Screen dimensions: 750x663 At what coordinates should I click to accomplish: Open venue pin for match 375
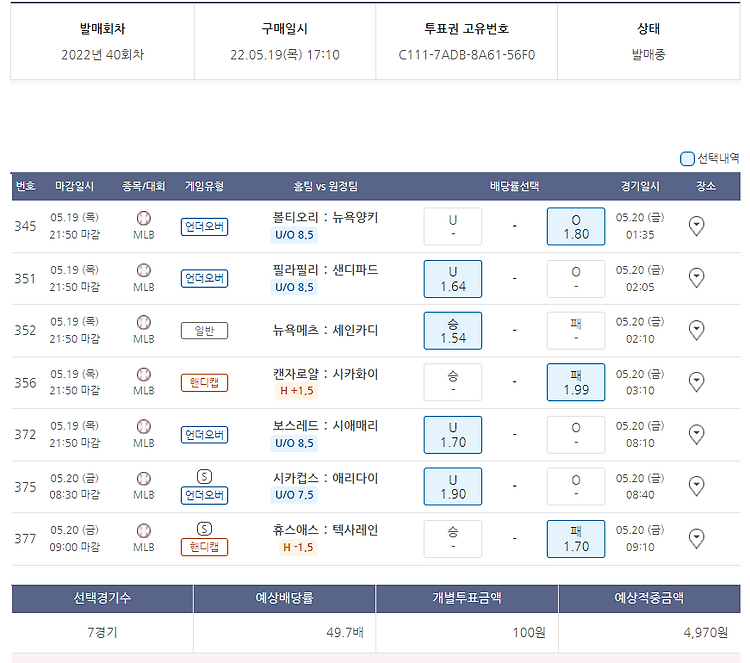[x=696, y=486]
